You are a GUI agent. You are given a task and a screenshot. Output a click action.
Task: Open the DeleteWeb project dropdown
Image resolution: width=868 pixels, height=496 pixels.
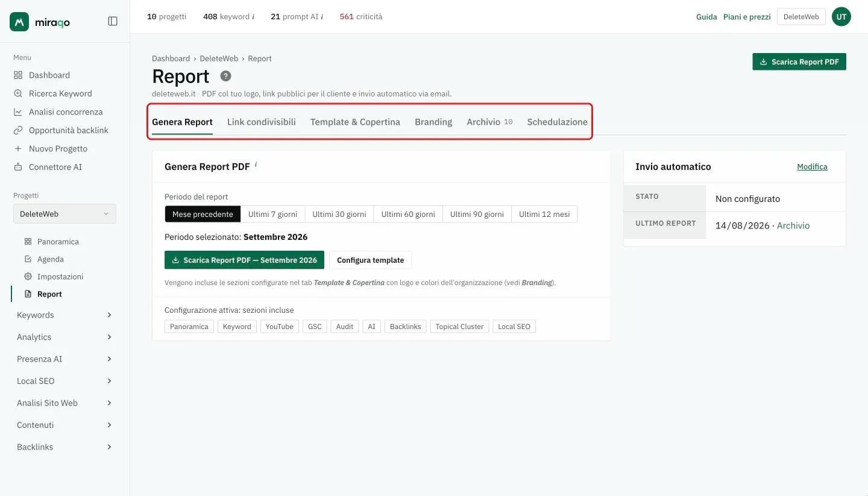[x=64, y=214]
